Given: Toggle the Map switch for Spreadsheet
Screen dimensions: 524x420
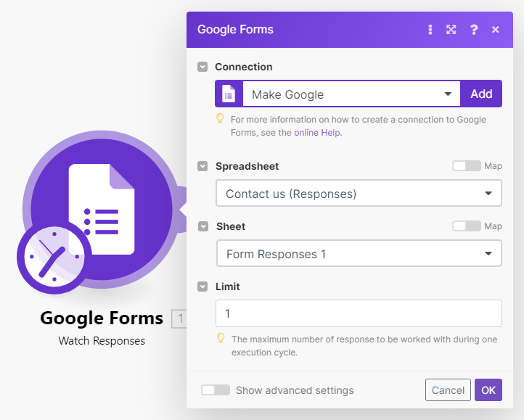Looking at the screenshot, I should tap(467, 165).
